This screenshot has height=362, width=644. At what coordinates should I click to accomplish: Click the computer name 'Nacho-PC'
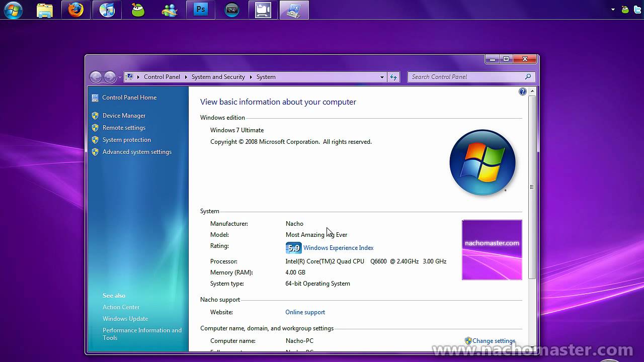(x=299, y=341)
